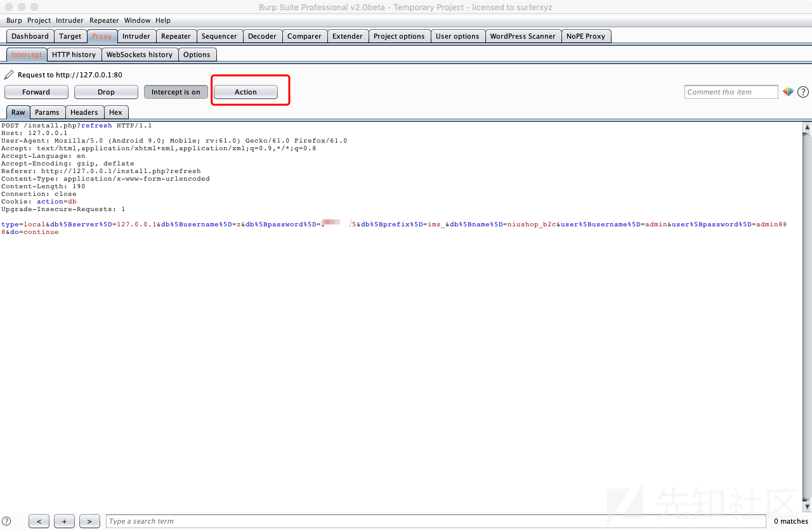Image resolution: width=812 pixels, height=530 pixels.
Task: Open the Project options tab
Action: [x=399, y=36]
